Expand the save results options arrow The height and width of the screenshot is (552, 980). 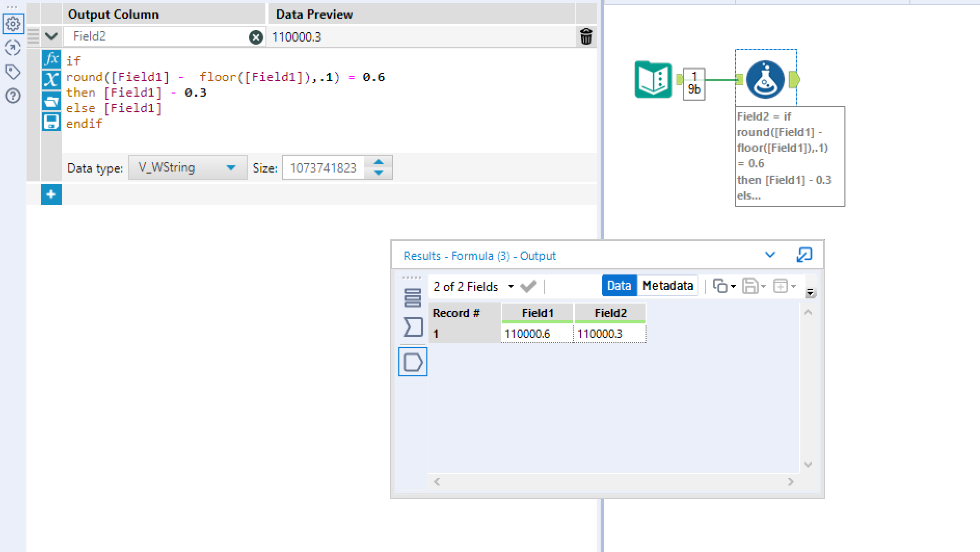(763, 286)
